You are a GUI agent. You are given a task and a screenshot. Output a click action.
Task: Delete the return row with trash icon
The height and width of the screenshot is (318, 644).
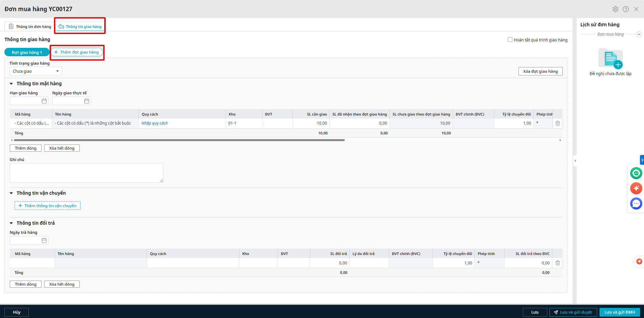click(558, 263)
